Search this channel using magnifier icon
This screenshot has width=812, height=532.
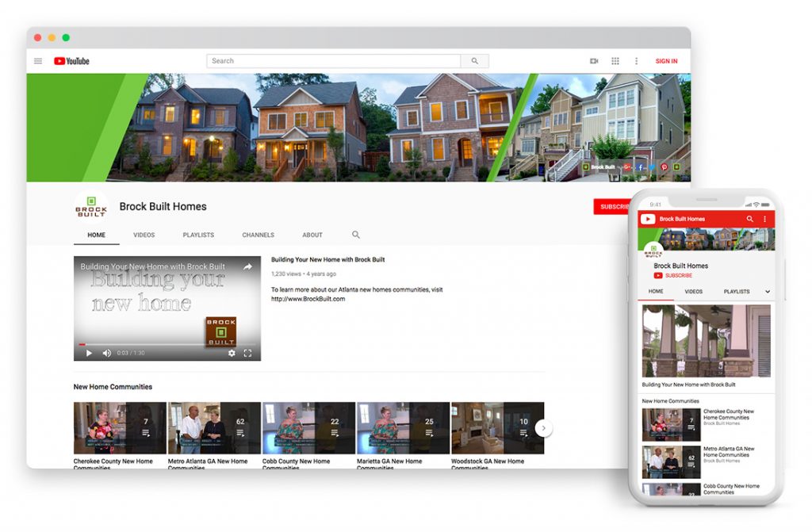[356, 235]
